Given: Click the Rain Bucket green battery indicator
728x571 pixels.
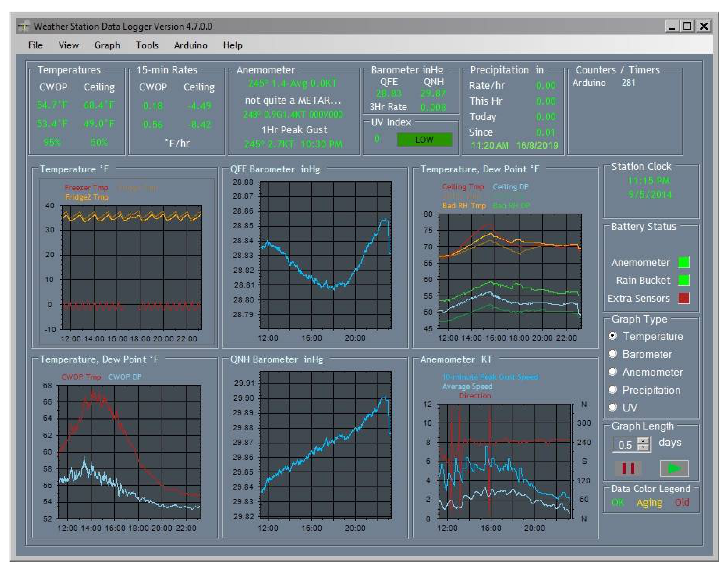Looking at the screenshot, I should pyautogui.click(x=683, y=280).
